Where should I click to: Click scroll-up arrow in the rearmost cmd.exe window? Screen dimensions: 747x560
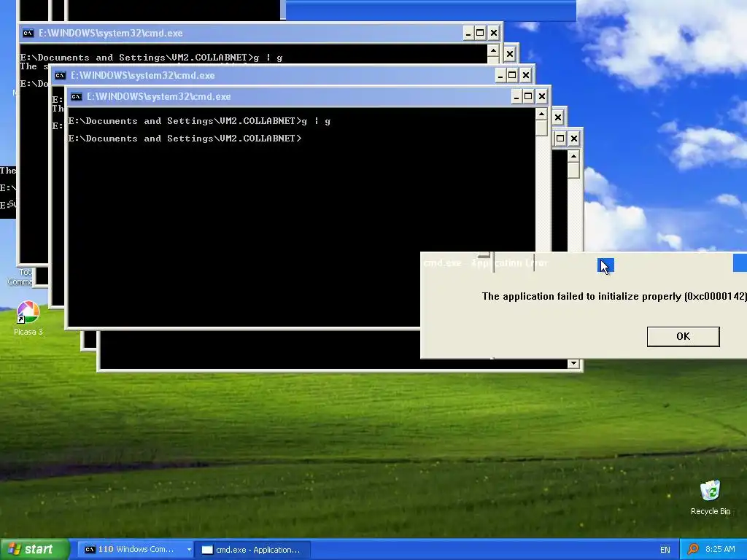[x=493, y=50]
